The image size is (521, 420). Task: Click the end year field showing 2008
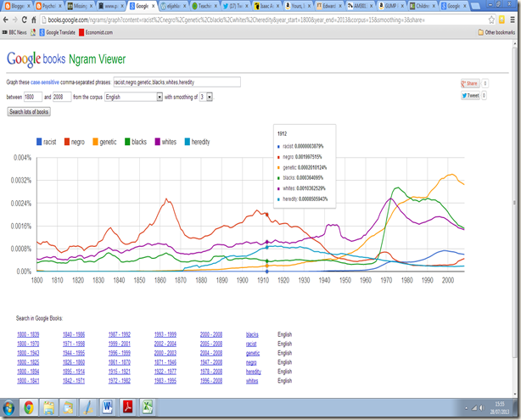point(62,97)
